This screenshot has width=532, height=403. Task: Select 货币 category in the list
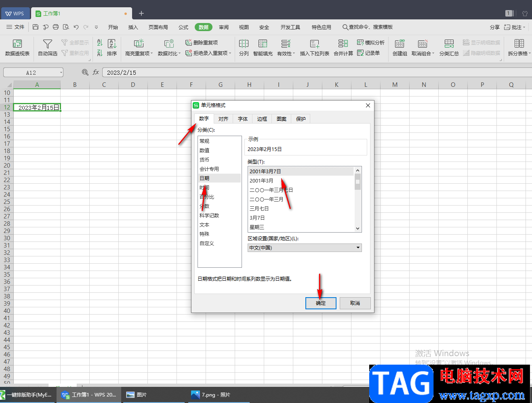click(x=219, y=160)
